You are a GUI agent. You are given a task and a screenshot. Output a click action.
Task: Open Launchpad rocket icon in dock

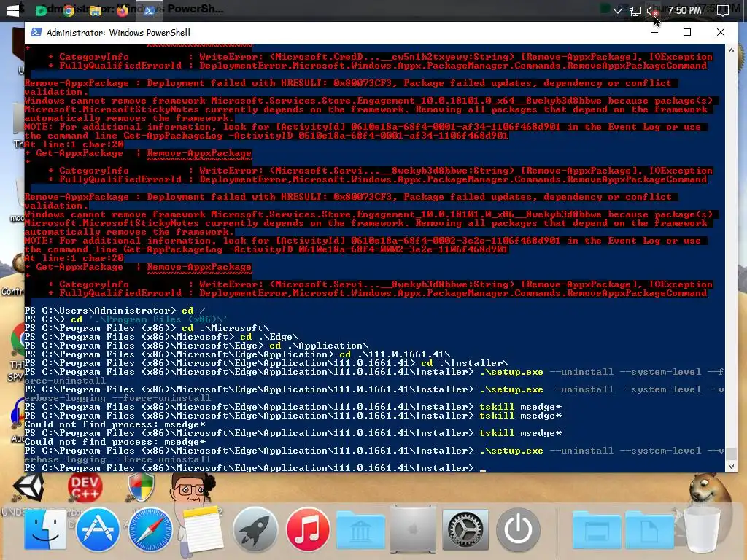pyautogui.click(x=255, y=529)
